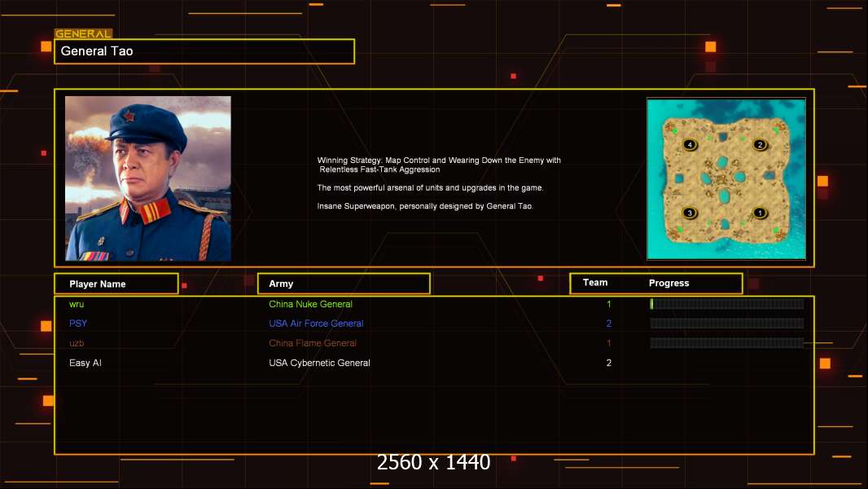Click the Player Name column header
The image size is (868, 489).
pyautogui.click(x=116, y=284)
